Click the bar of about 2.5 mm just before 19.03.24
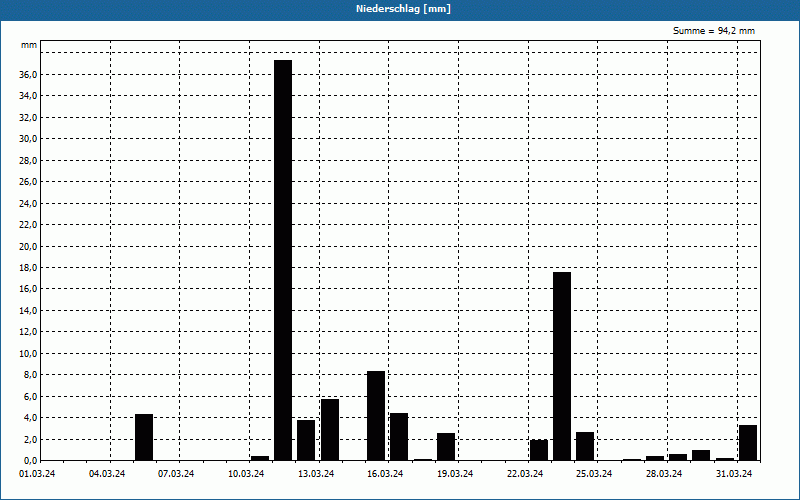 446,447
